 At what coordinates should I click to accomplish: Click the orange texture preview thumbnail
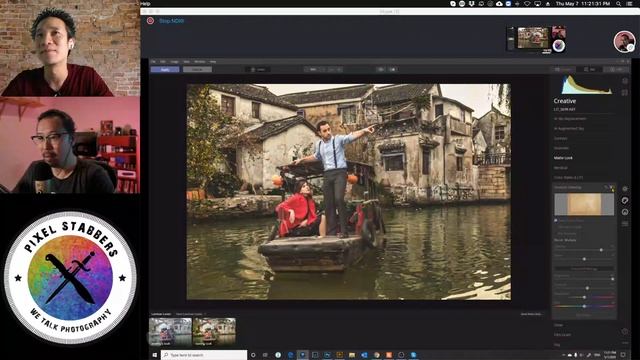tap(584, 204)
